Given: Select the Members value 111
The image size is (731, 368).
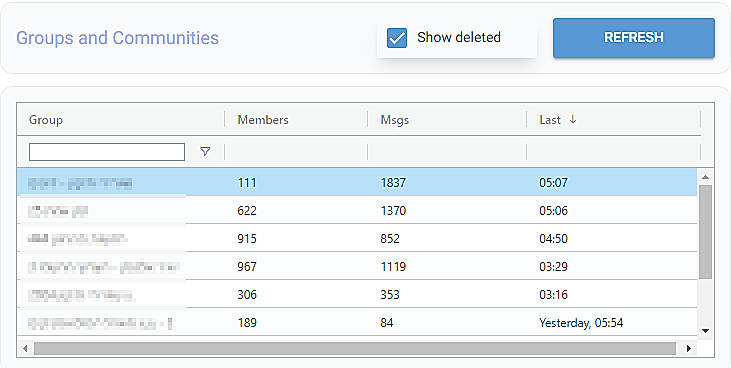Looking at the screenshot, I should pyautogui.click(x=247, y=182).
